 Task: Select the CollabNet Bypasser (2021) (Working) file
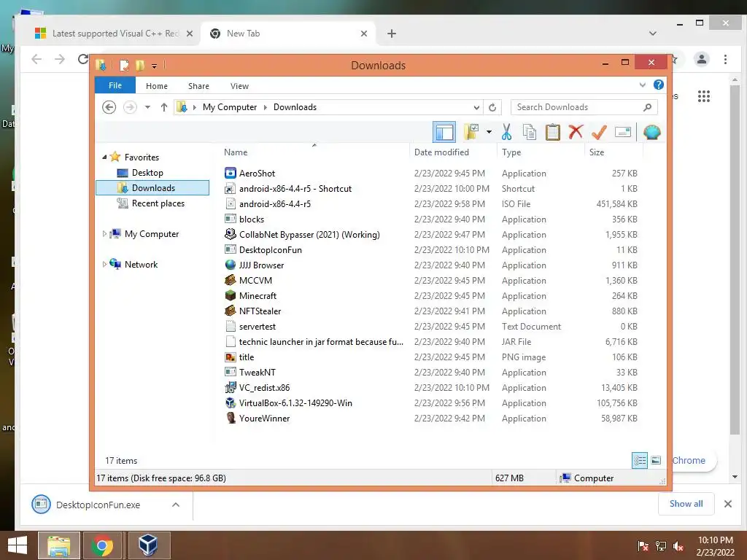pos(309,234)
